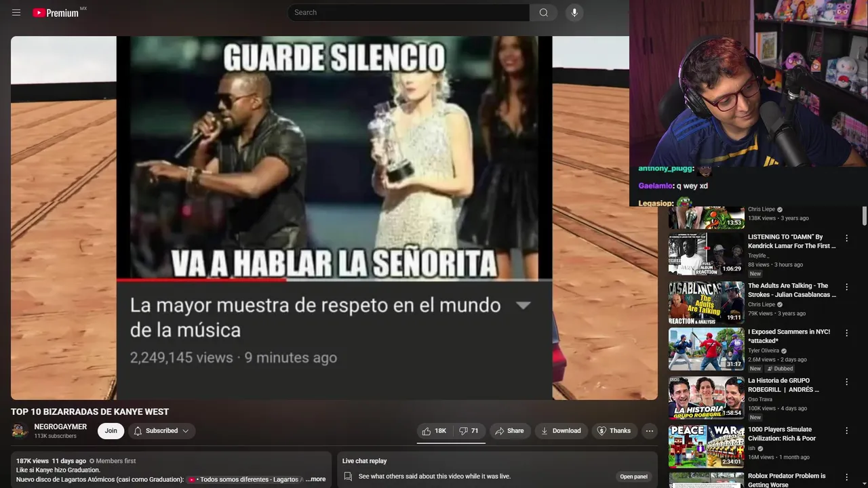
Task: Like the video with 18K likes
Action: coord(434,431)
